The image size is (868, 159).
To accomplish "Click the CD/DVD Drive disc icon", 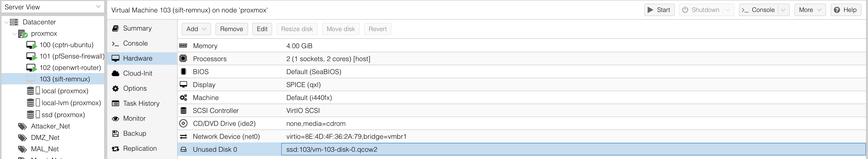I will (183, 124).
